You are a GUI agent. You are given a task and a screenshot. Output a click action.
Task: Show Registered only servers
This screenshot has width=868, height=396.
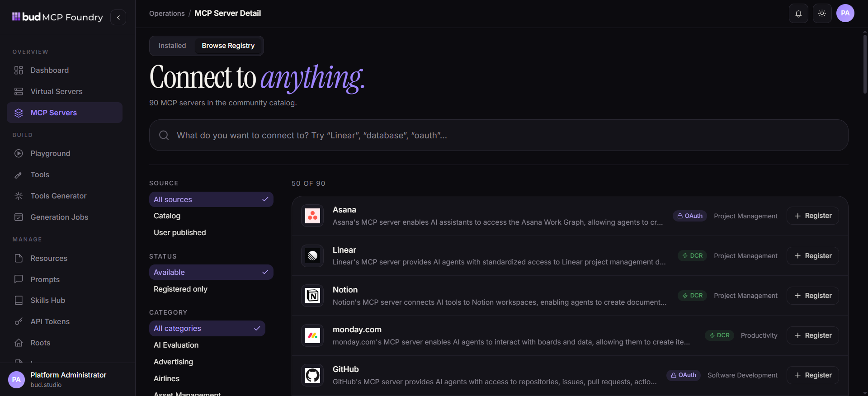211,289
